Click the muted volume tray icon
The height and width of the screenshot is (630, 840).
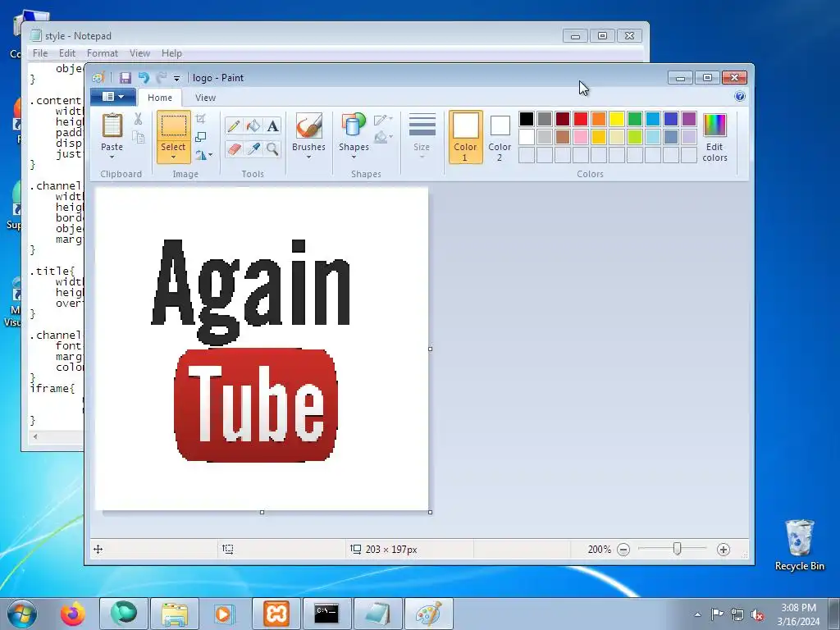[757, 614]
